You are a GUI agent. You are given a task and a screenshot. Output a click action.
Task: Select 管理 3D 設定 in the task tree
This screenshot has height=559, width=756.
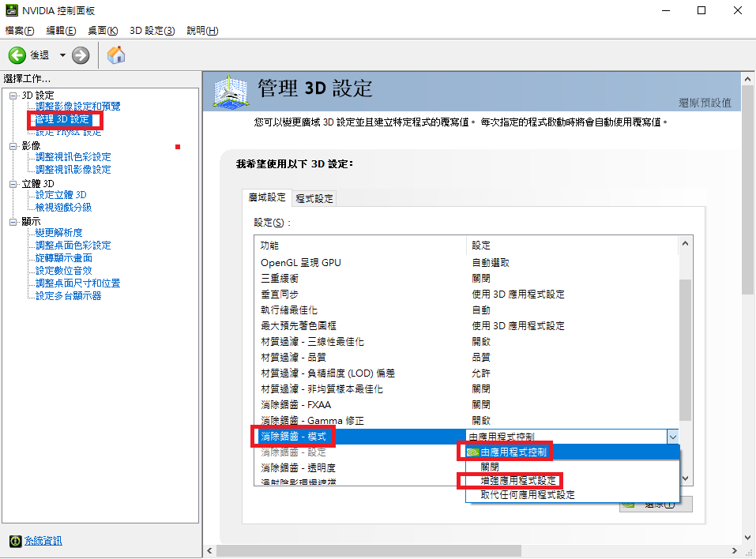[62, 119]
